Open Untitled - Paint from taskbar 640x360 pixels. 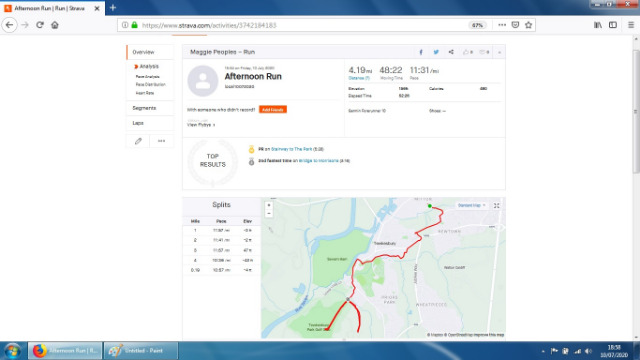141,351
